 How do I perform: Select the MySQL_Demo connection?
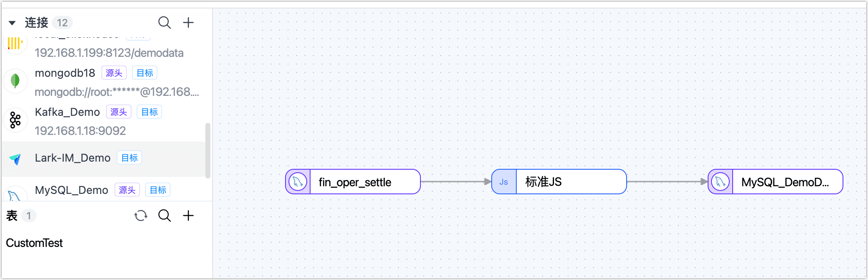click(x=71, y=190)
